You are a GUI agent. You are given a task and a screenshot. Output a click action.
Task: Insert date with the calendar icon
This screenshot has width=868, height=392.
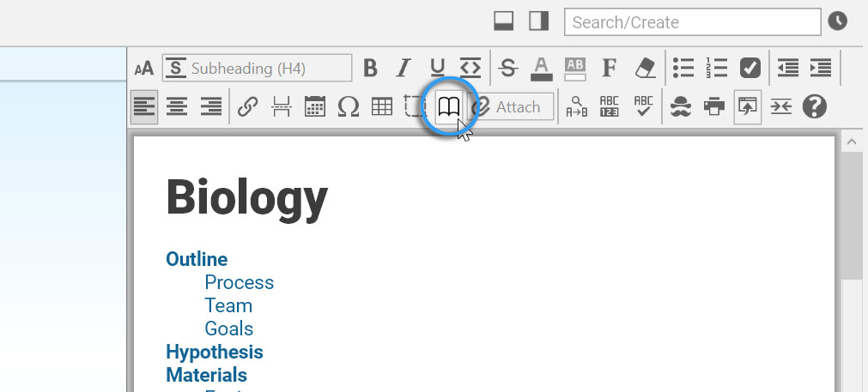point(315,107)
